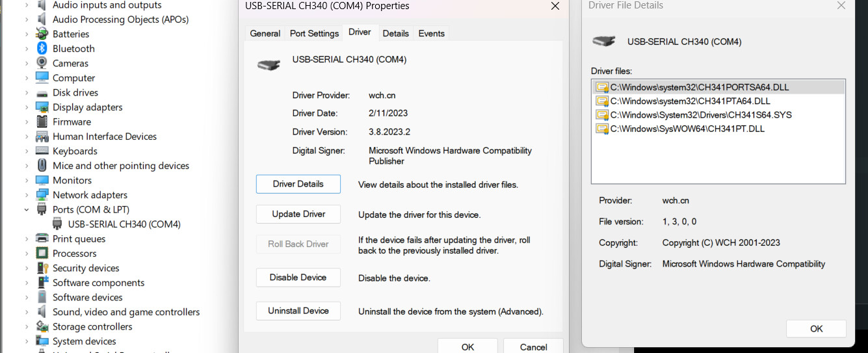The height and width of the screenshot is (353, 868).
Task: Expand Sound, video and game controllers
Action: coord(27,312)
